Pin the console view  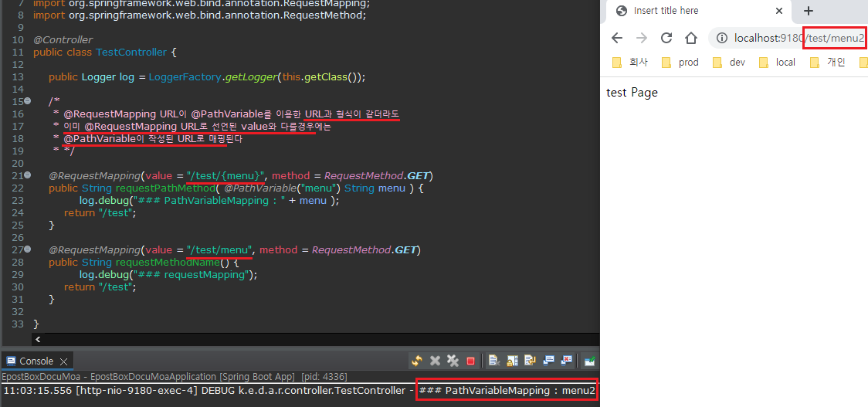590,361
